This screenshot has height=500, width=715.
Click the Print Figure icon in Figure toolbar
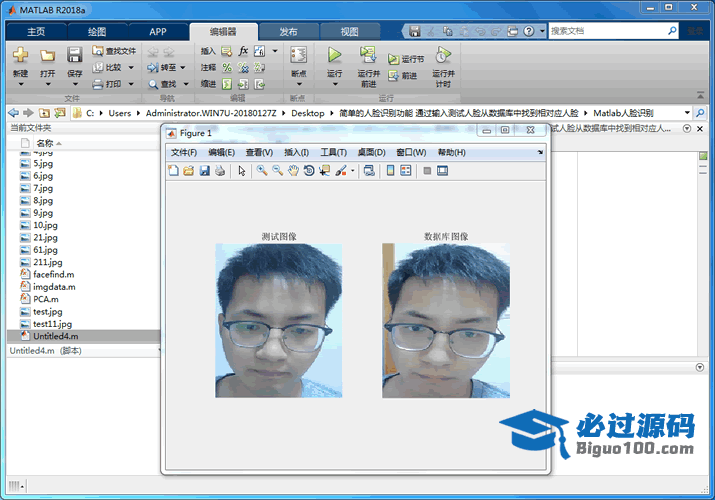click(x=220, y=170)
